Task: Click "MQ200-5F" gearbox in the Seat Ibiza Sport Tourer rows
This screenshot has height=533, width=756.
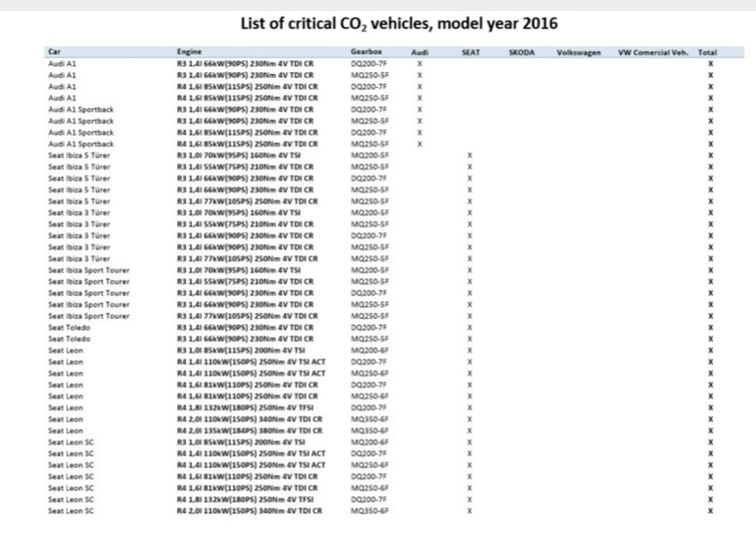Action: 370,270
